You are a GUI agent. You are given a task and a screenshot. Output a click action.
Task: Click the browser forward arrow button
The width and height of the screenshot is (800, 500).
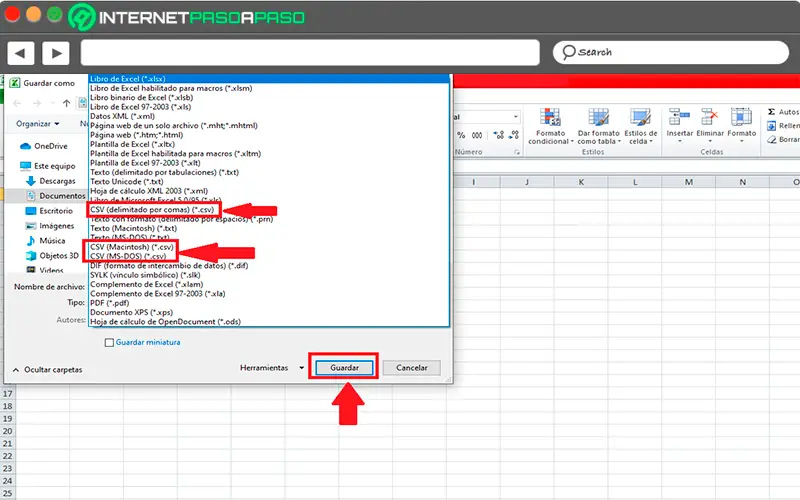56,53
